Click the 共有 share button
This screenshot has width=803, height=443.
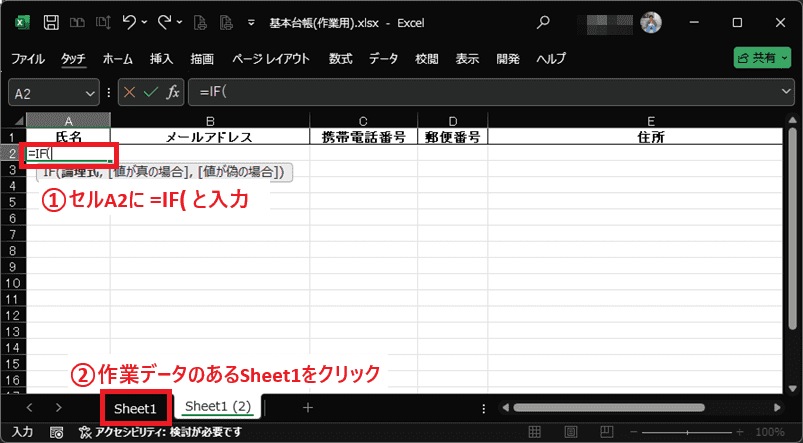pyautogui.click(x=762, y=59)
